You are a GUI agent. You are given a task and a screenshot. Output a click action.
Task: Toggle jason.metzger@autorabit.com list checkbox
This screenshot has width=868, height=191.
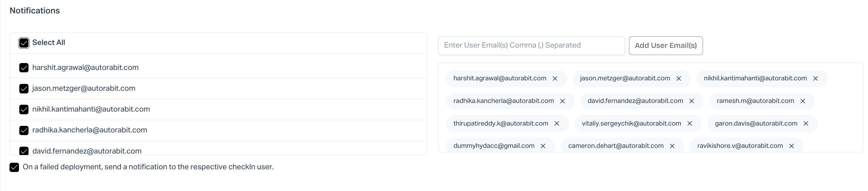point(24,89)
